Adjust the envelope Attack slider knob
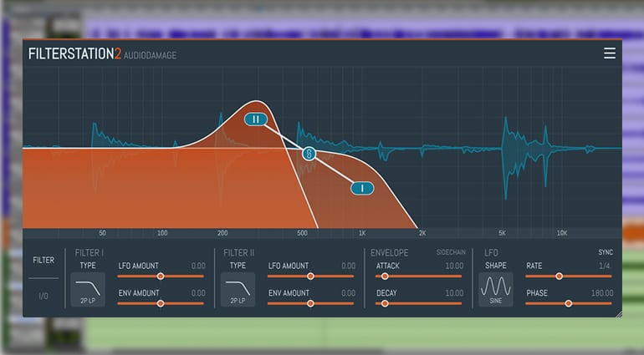Screen dimensions: 644x355 point(385,276)
